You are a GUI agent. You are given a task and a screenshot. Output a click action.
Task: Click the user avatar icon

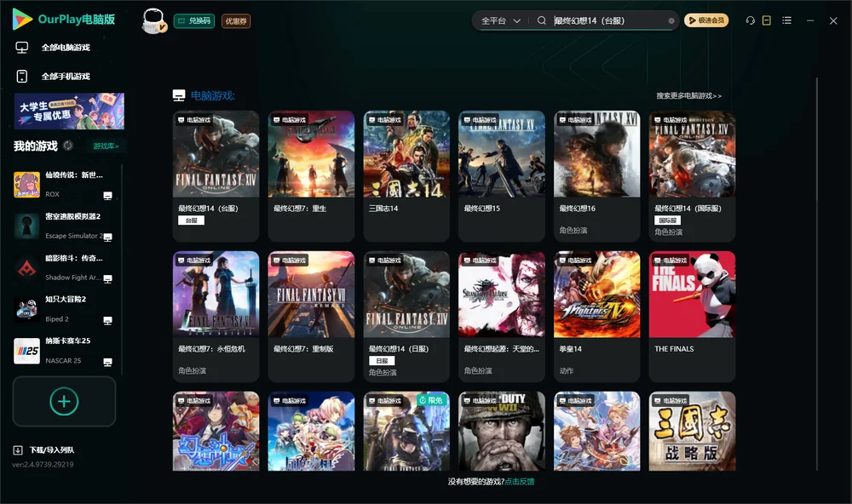[x=154, y=21]
